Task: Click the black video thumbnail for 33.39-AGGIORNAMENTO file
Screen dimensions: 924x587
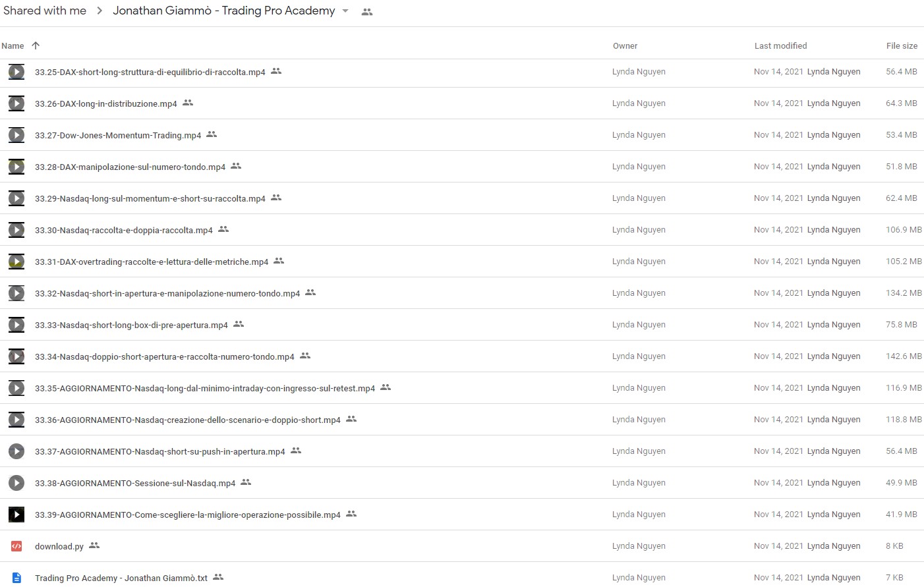Action: pos(16,515)
